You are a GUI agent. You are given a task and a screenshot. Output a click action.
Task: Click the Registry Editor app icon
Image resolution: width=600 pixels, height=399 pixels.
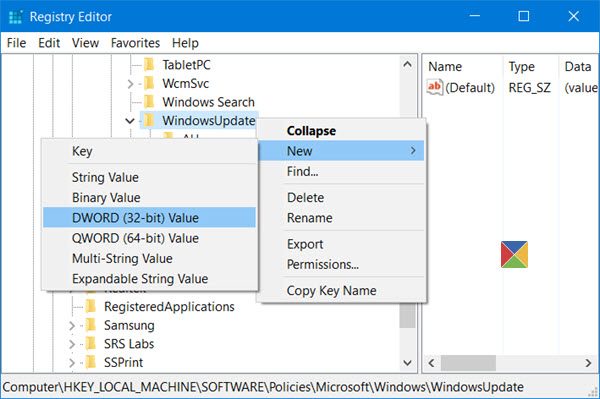(15, 17)
